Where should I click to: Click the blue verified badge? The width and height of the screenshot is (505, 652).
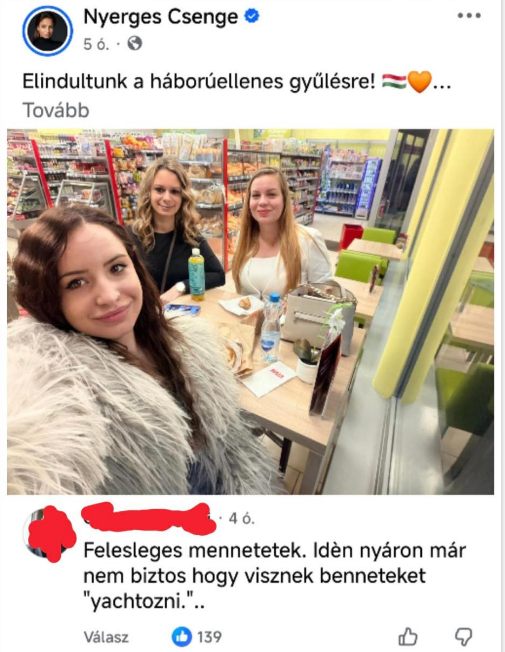(252, 16)
